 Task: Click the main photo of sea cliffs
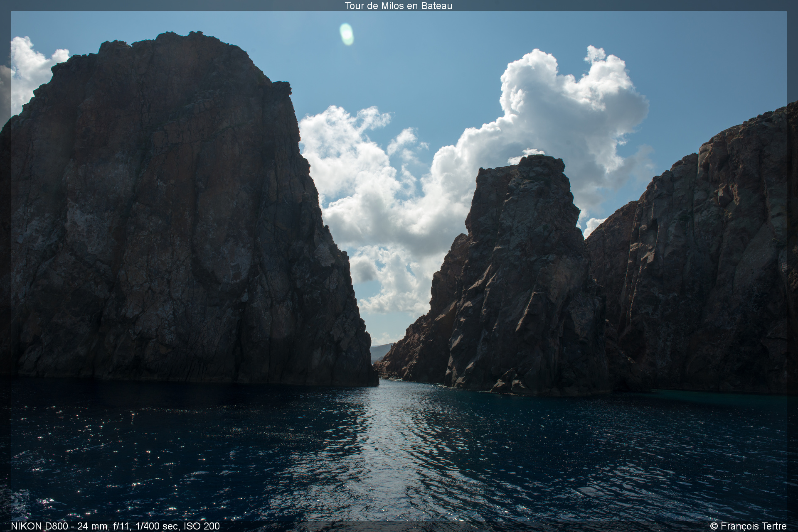coord(399,266)
